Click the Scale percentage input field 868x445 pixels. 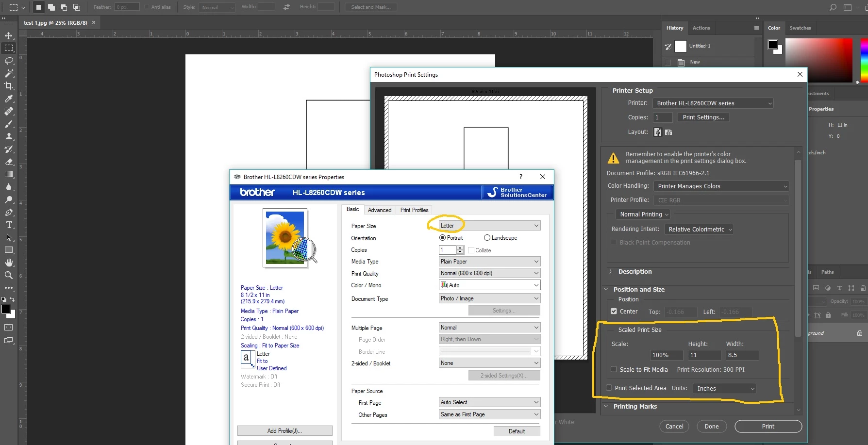667,355
